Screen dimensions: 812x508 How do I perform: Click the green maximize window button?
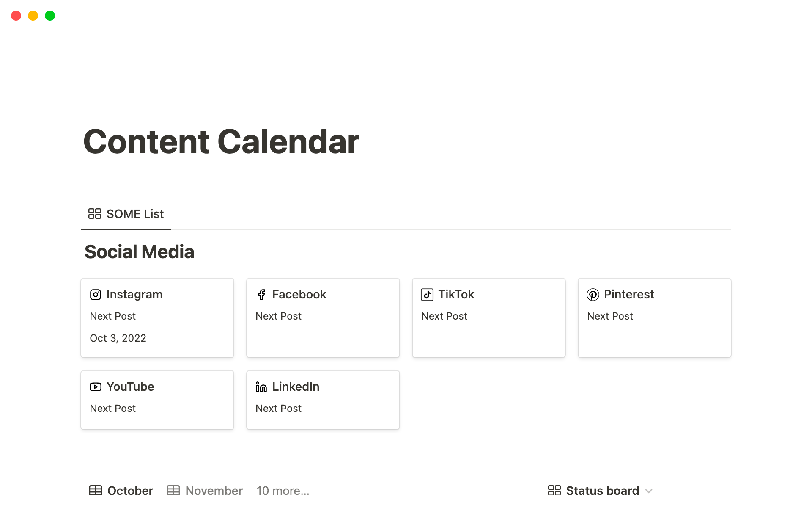50,16
